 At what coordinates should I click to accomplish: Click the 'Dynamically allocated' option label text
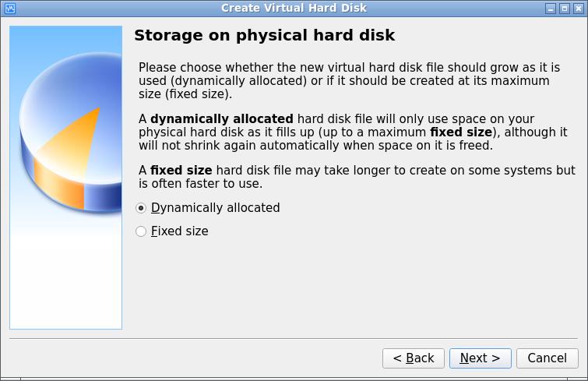215,208
